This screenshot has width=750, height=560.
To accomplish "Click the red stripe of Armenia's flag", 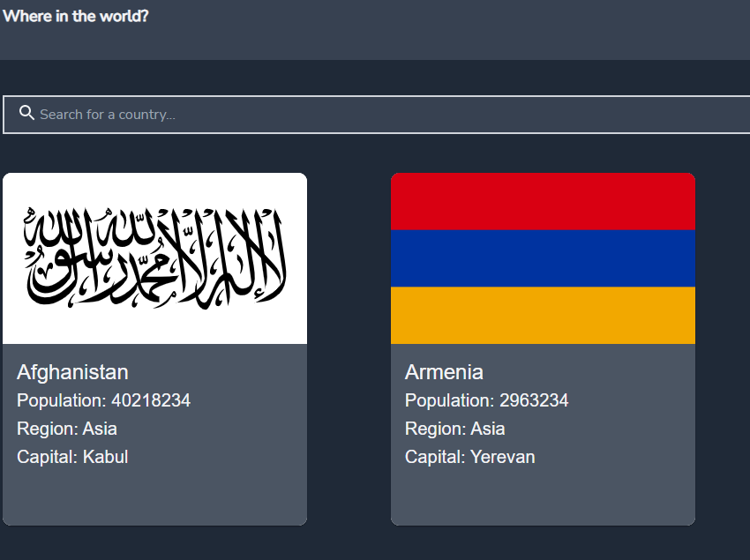I will tap(543, 201).
